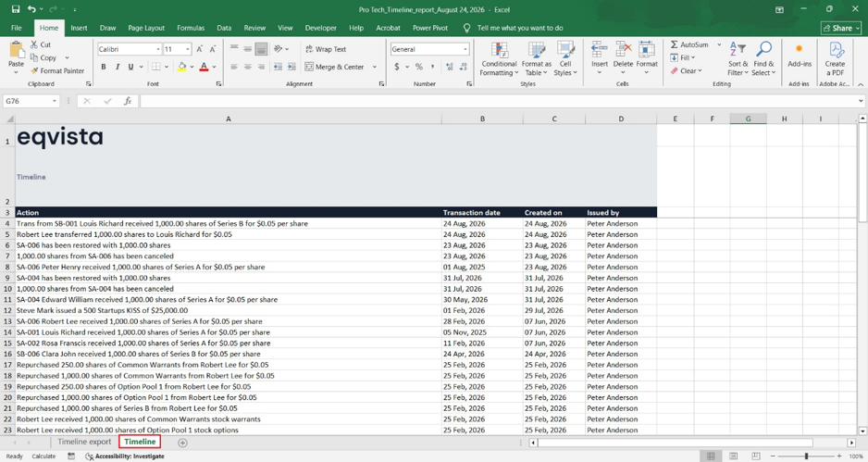Select the Format Painter brush
Viewport: 868px width, 462px height.
tap(34, 71)
